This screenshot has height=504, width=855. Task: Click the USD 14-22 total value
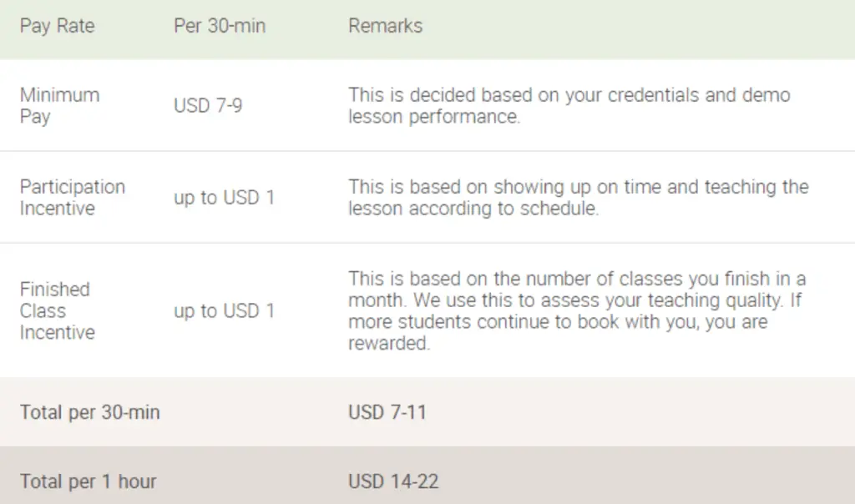pyautogui.click(x=393, y=481)
